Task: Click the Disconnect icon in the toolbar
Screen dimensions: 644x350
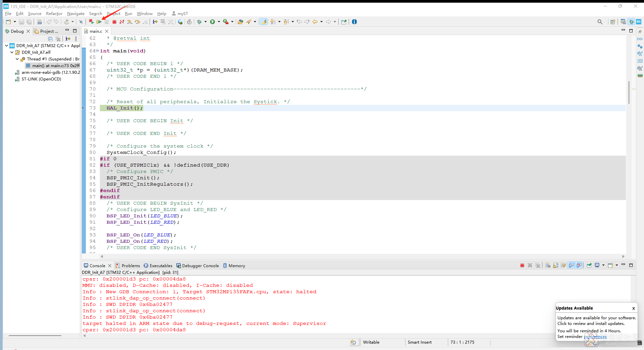Action: (122, 22)
